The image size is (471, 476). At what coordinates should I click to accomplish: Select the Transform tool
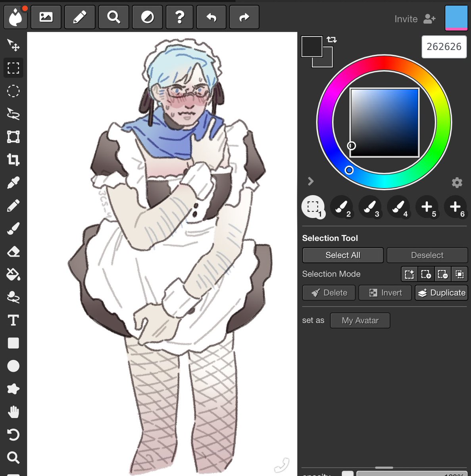pyautogui.click(x=13, y=137)
